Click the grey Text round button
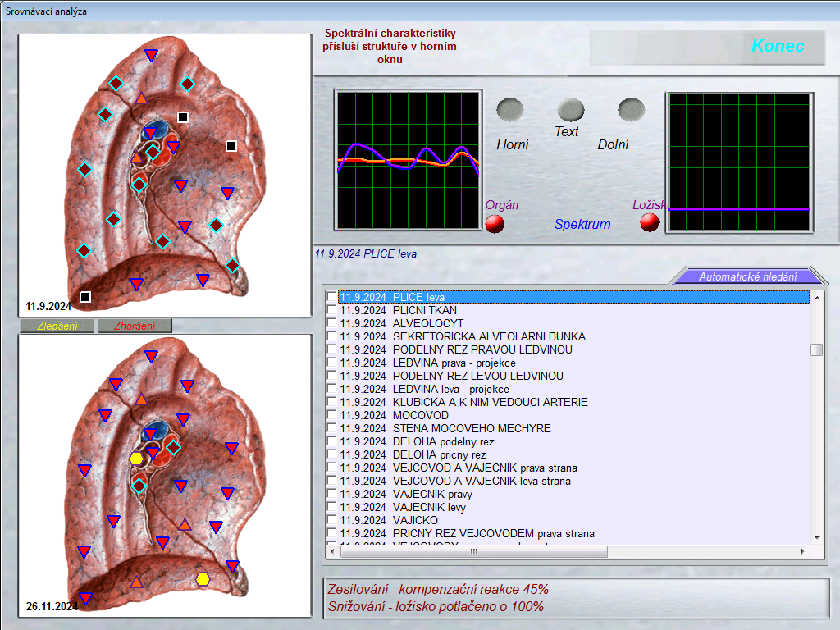The image size is (840, 630). pos(570,110)
